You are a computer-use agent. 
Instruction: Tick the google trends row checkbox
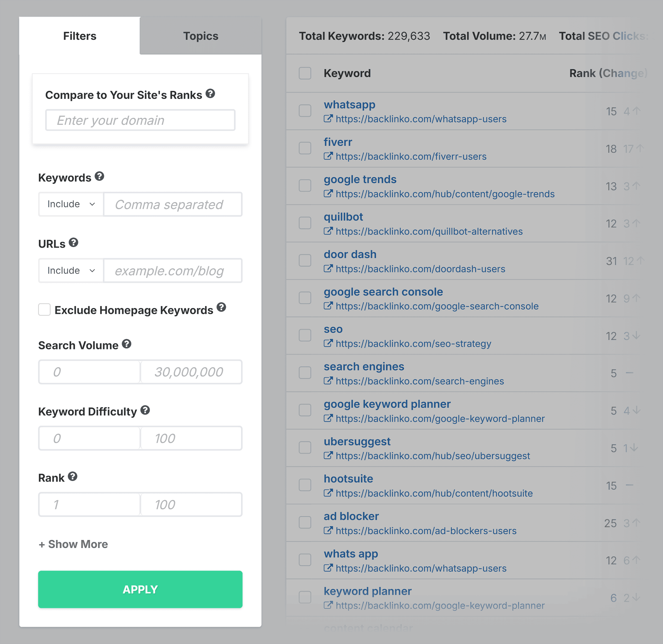(305, 186)
